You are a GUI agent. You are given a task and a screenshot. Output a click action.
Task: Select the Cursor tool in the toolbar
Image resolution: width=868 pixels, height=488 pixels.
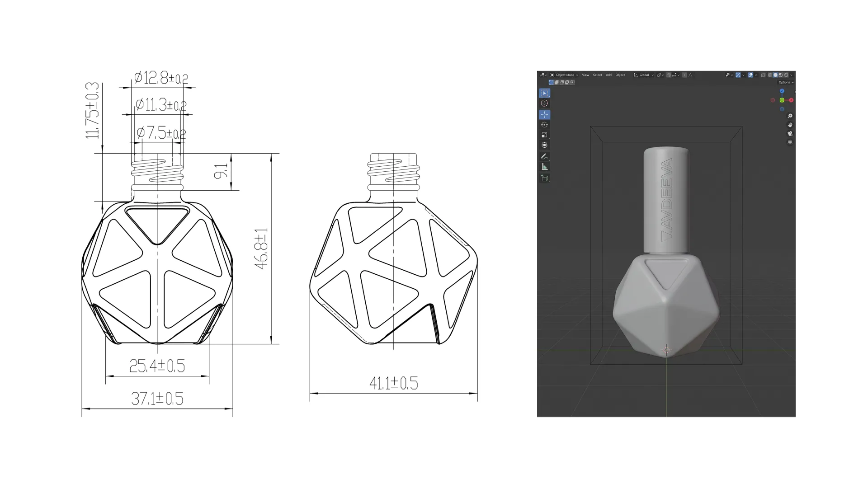(544, 103)
